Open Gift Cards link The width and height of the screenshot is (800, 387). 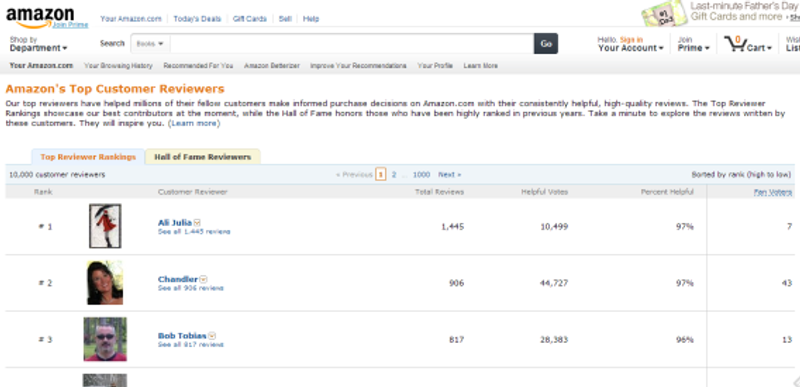(x=249, y=19)
